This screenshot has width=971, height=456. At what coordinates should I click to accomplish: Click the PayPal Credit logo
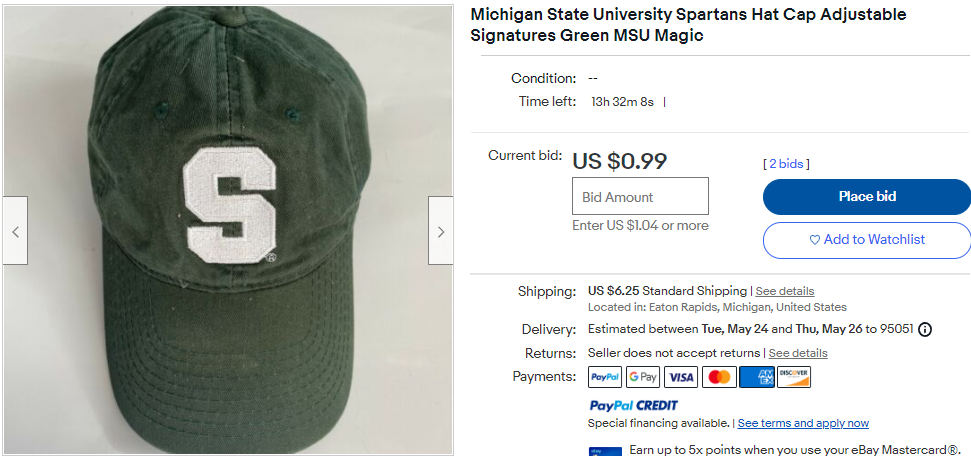[x=633, y=405]
